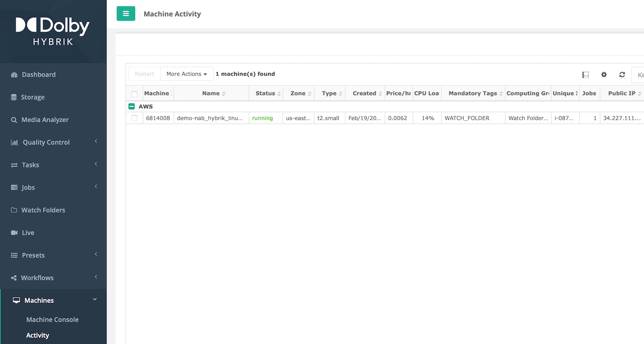Open Media Analyzer search icon
This screenshot has width=644, height=344.
[14, 120]
